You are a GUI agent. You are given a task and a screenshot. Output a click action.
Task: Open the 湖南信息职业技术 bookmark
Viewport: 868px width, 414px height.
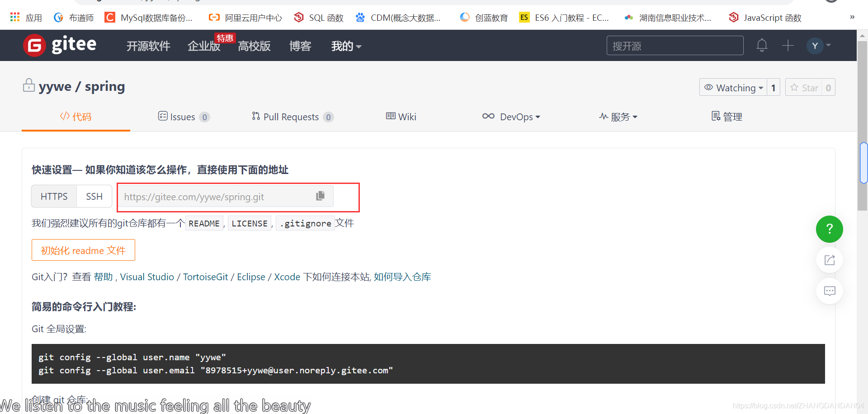coord(667,18)
